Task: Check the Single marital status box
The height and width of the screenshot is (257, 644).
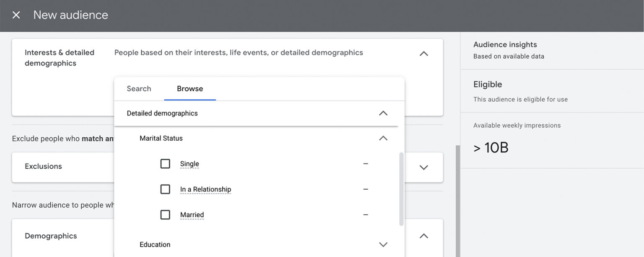Action: (x=165, y=164)
